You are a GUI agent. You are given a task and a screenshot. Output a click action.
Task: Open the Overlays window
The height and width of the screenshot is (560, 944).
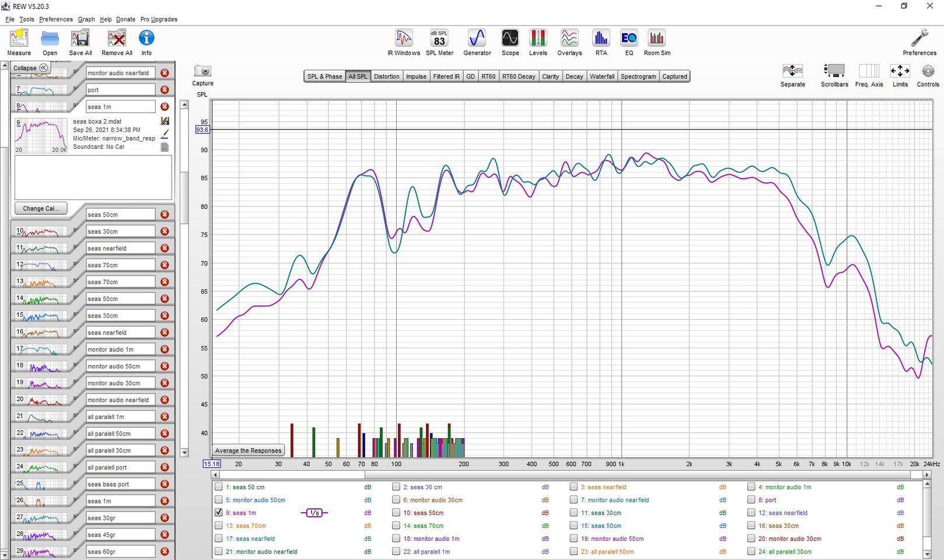(x=569, y=43)
